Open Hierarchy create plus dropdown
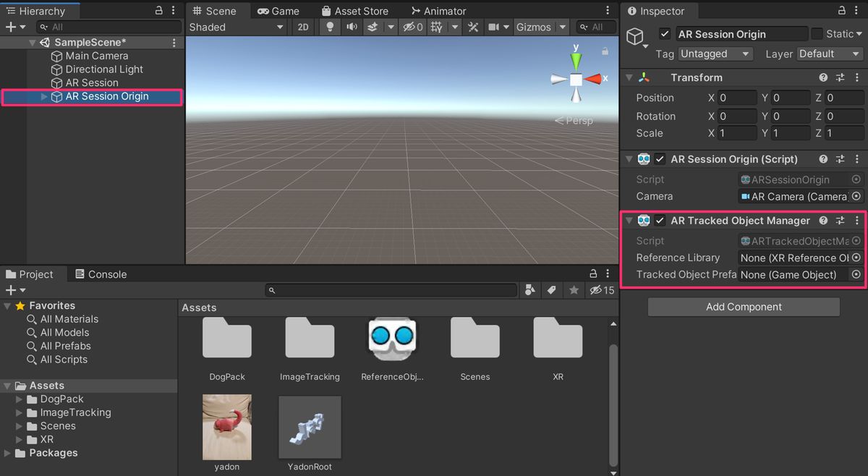 15,27
